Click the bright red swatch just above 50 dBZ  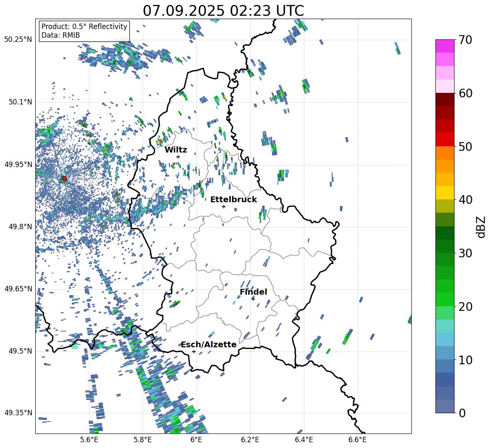pyautogui.click(x=445, y=140)
